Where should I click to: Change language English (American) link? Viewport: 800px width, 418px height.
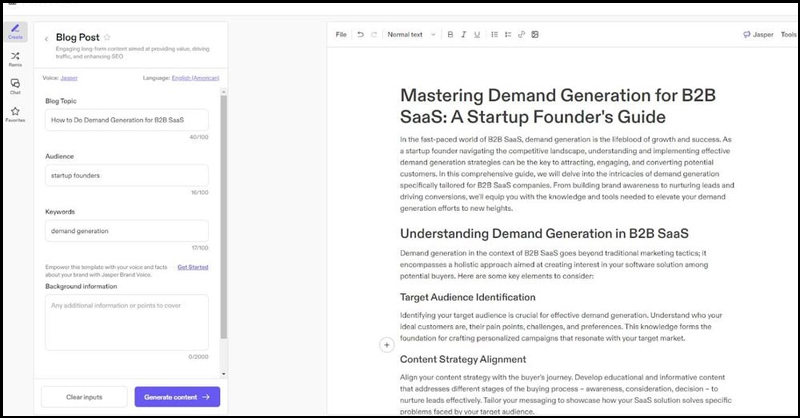[195, 78]
